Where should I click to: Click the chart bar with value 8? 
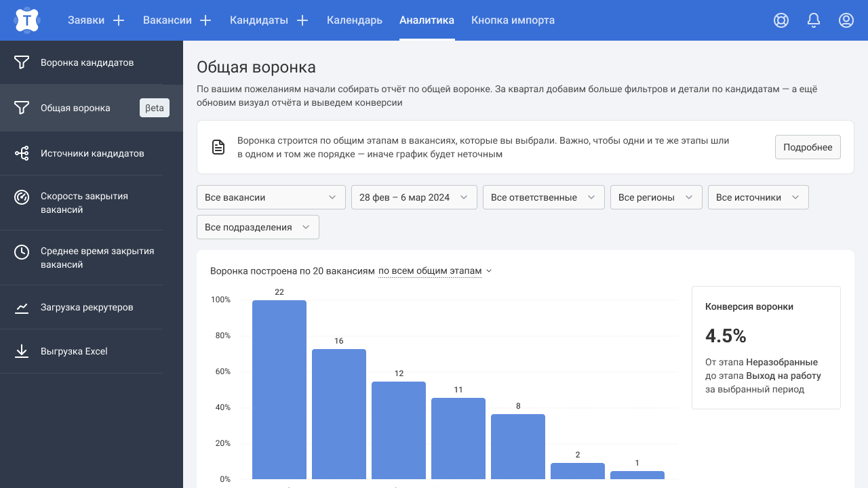point(518,447)
